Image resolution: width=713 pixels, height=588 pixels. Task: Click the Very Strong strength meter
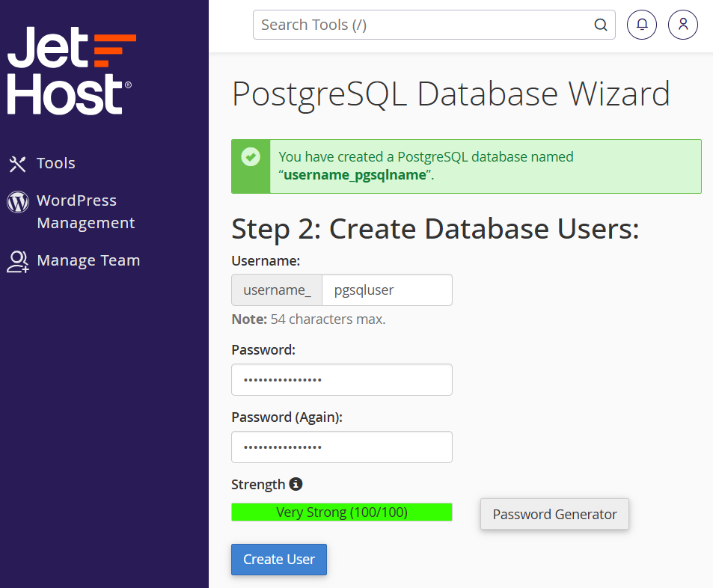(341, 512)
